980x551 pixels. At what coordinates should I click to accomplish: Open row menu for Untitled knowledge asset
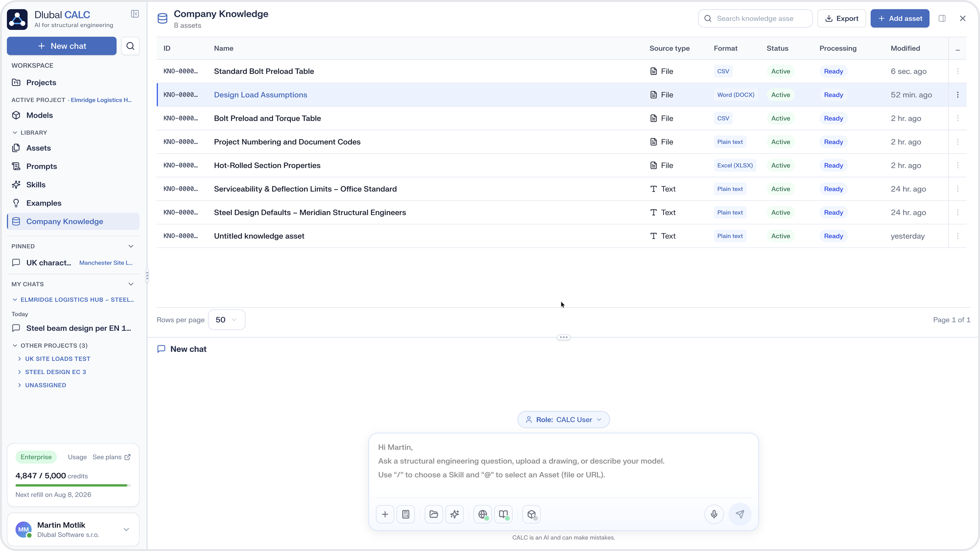[x=958, y=236]
